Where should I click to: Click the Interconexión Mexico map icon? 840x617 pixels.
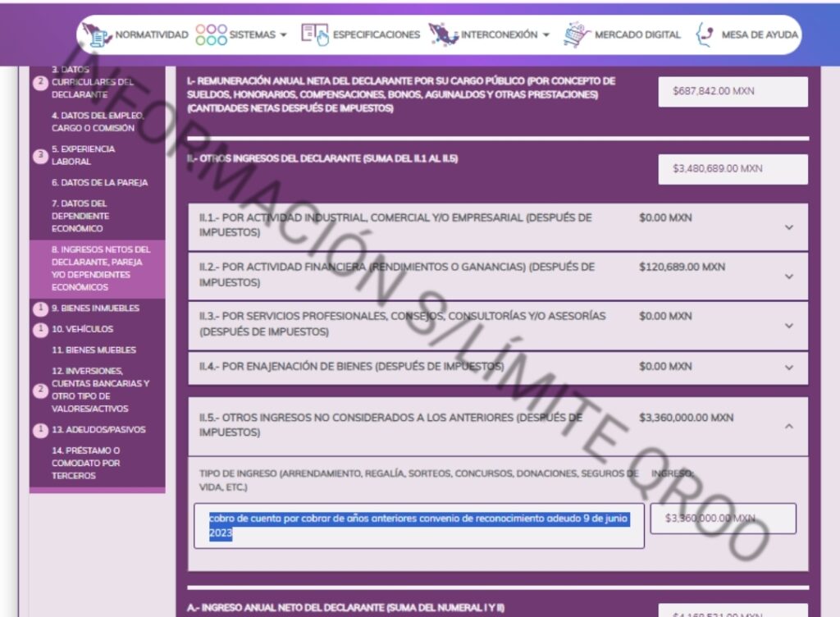pyautogui.click(x=443, y=35)
